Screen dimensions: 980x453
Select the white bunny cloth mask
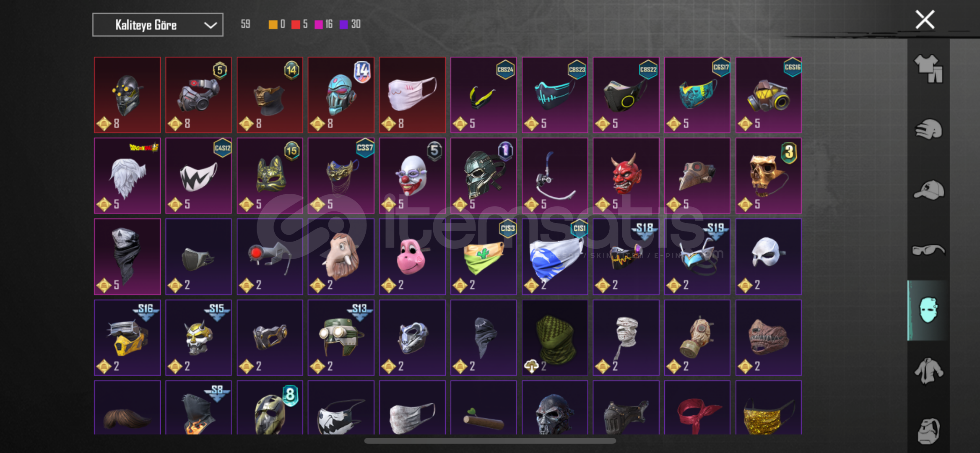(412, 95)
